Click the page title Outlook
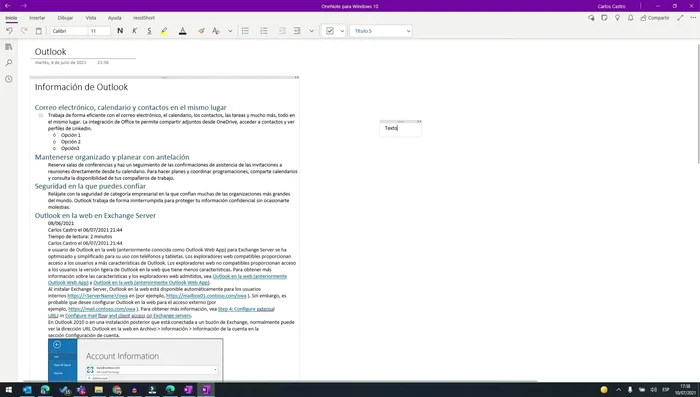 [x=50, y=52]
